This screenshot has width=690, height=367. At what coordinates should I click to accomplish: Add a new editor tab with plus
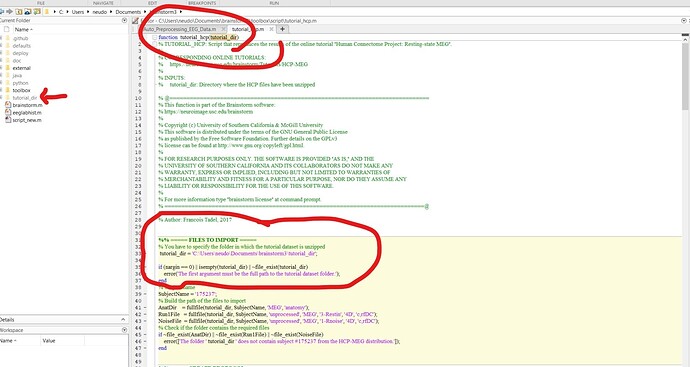click(283, 29)
